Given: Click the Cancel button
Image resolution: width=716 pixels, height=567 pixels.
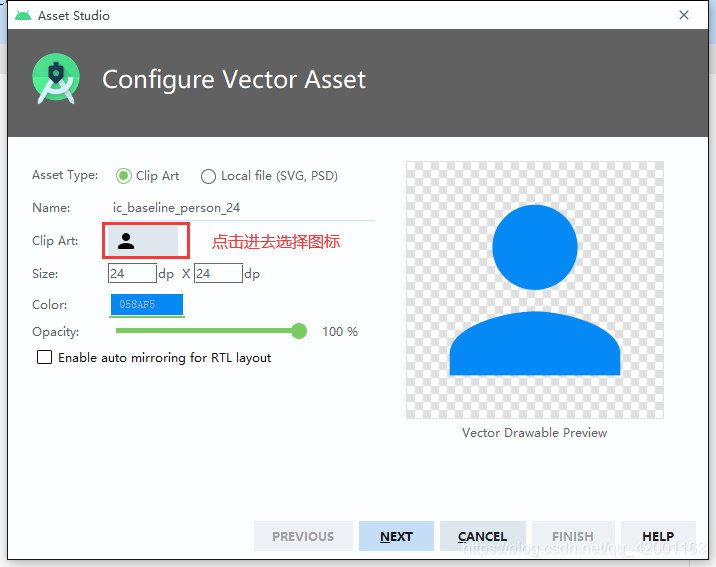Looking at the screenshot, I should pos(483,536).
